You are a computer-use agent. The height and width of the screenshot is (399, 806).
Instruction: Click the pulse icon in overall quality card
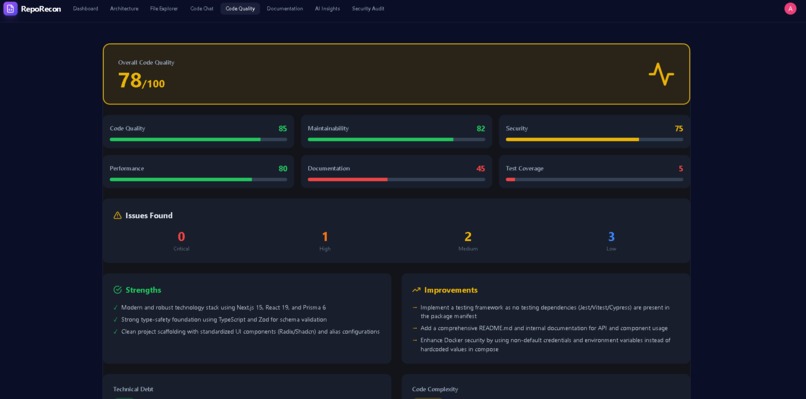tap(661, 74)
